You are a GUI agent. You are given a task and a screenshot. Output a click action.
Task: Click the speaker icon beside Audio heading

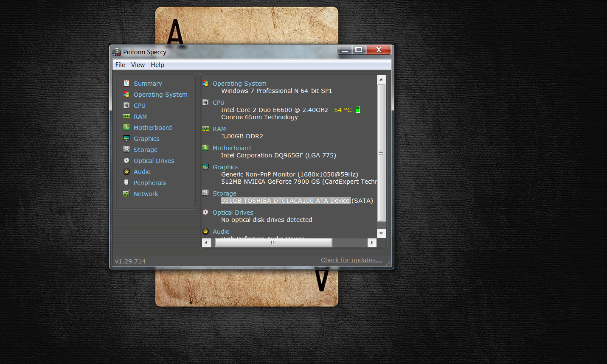click(205, 231)
